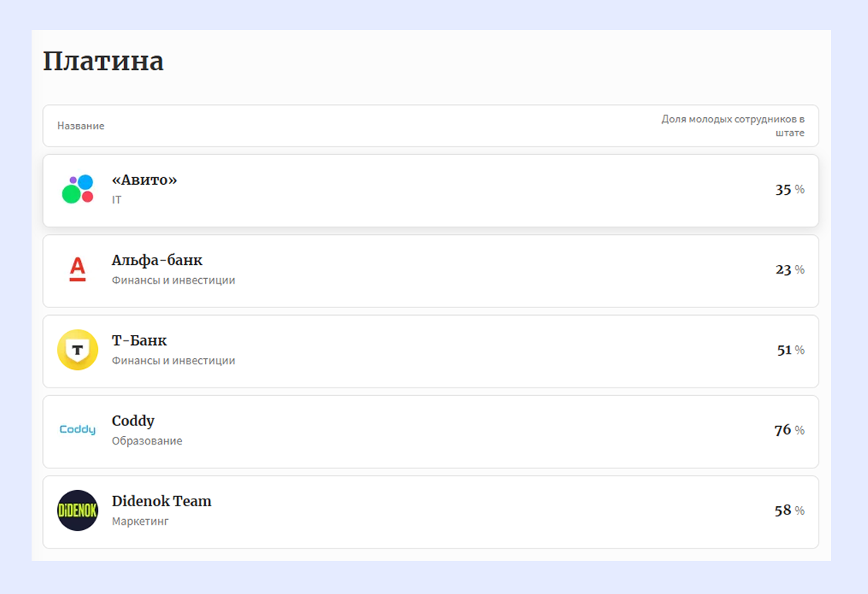Open the Coddy company name
The width and height of the screenshot is (868, 594).
(133, 421)
